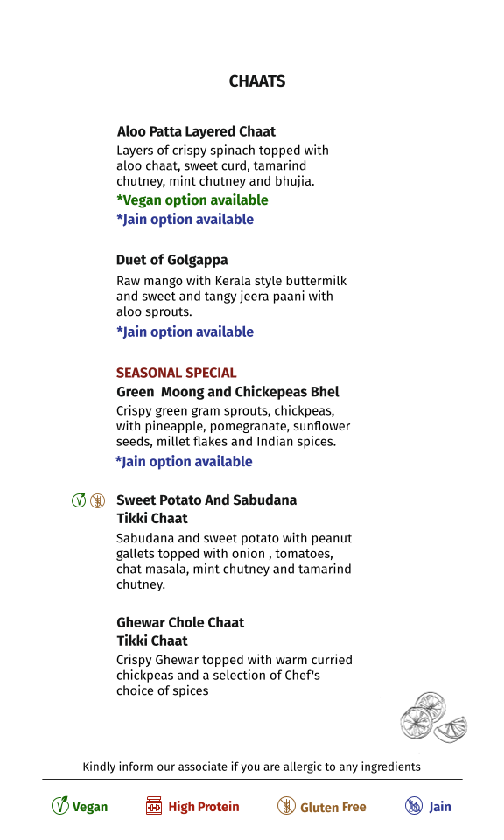504x840 pixels.
Task: Click Jain option available under Aloo Patta
Action: [x=185, y=219]
